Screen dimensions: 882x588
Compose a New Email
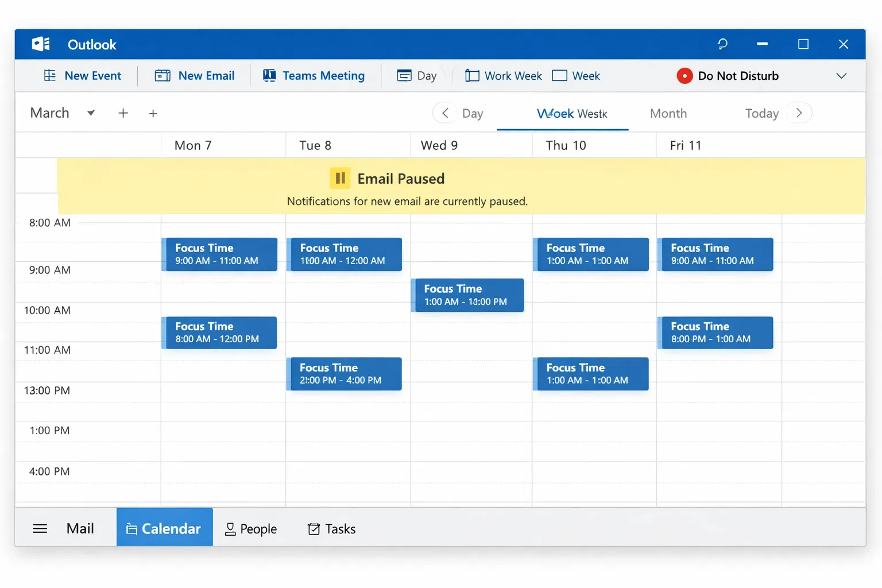195,75
